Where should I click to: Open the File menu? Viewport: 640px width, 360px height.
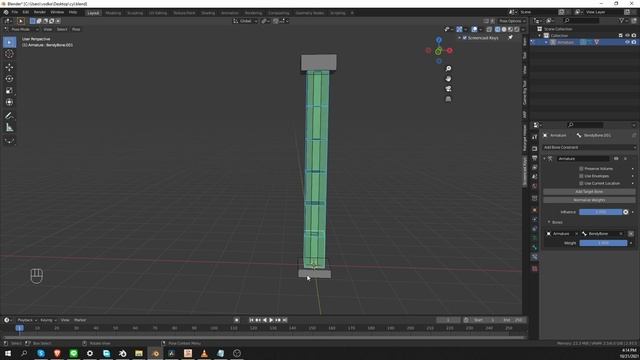[15, 13]
